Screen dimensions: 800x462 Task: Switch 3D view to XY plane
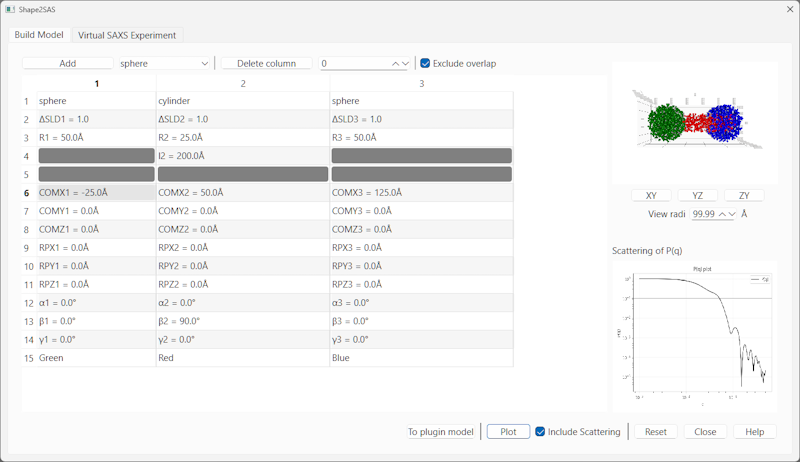tap(651, 196)
